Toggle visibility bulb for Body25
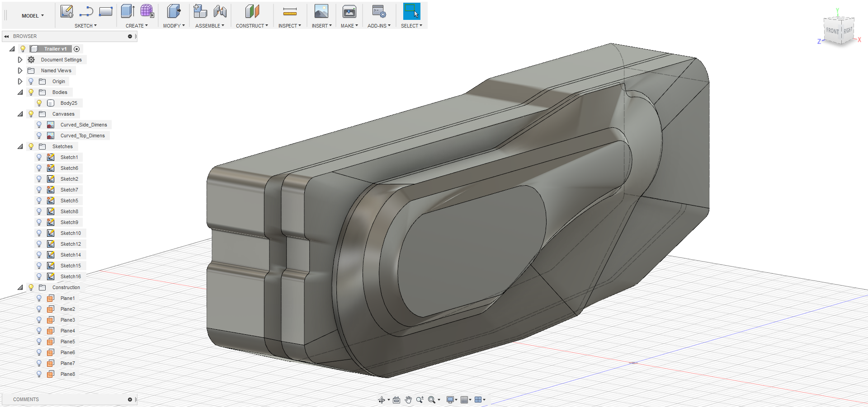 pos(39,103)
